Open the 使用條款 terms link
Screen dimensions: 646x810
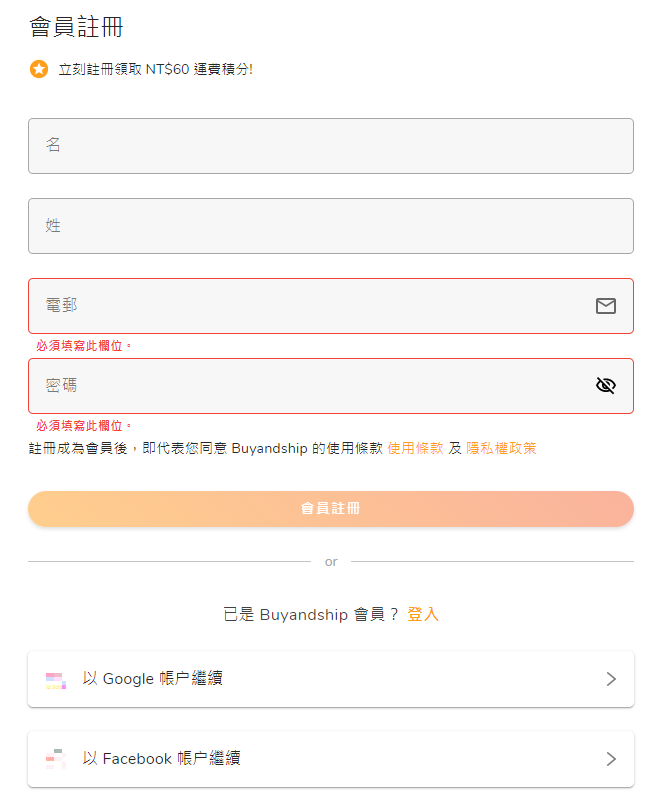tap(415, 448)
